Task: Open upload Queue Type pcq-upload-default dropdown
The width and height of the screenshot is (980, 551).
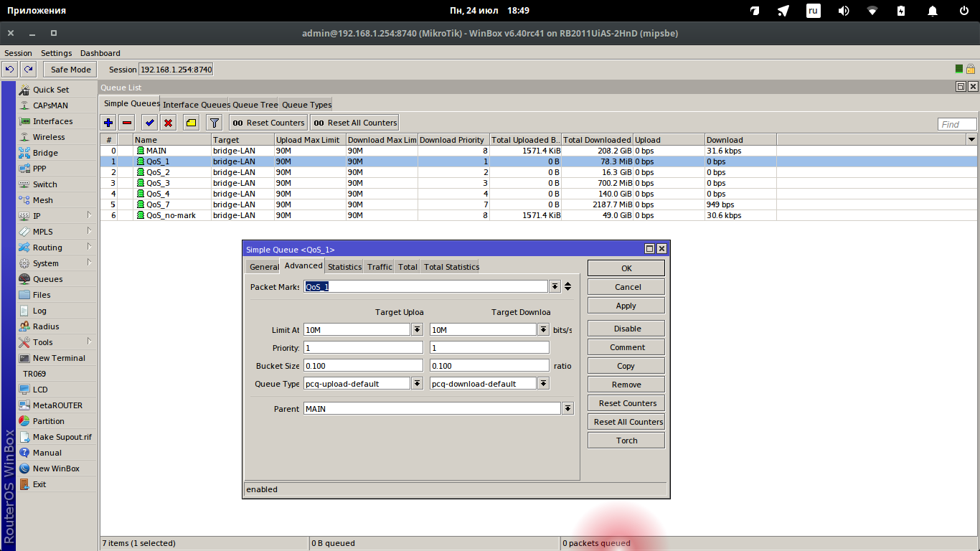Action: [x=417, y=384]
